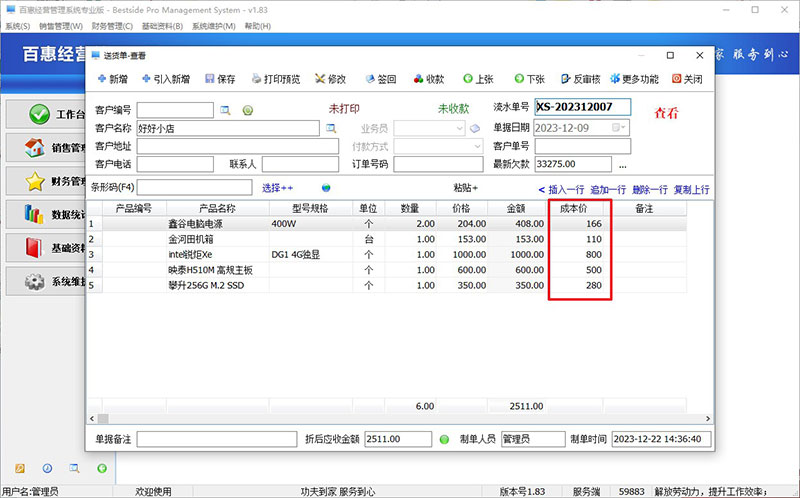The height and width of the screenshot is (498, 800).
Task: Click the 客户地址 input field
Action: 238,146
